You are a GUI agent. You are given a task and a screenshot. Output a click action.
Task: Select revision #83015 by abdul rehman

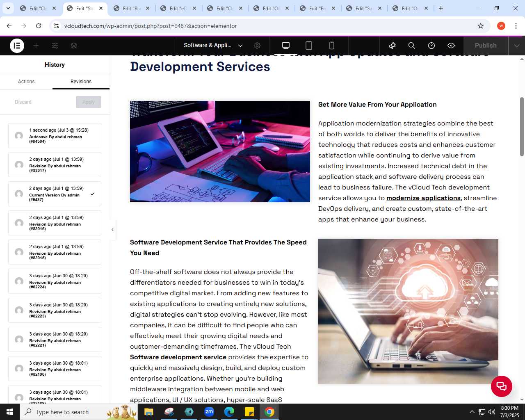point(55,252)
